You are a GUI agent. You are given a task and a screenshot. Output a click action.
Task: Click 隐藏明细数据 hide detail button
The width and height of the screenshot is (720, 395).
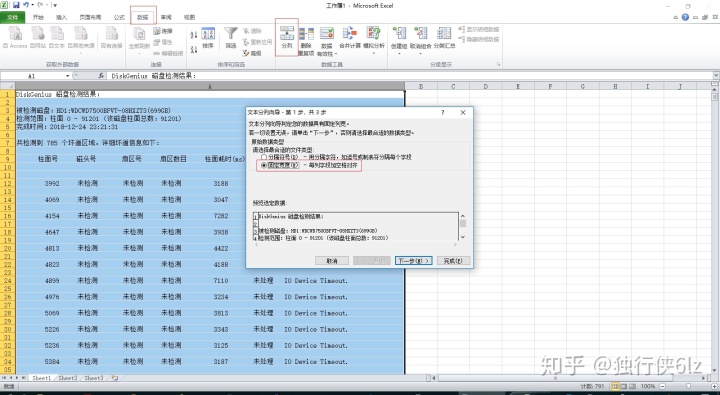point(478,40)
